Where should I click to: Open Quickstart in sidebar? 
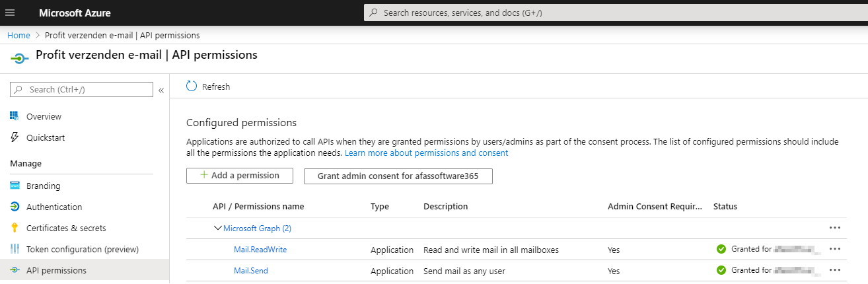pyautogui.click(x=46, y=137)
